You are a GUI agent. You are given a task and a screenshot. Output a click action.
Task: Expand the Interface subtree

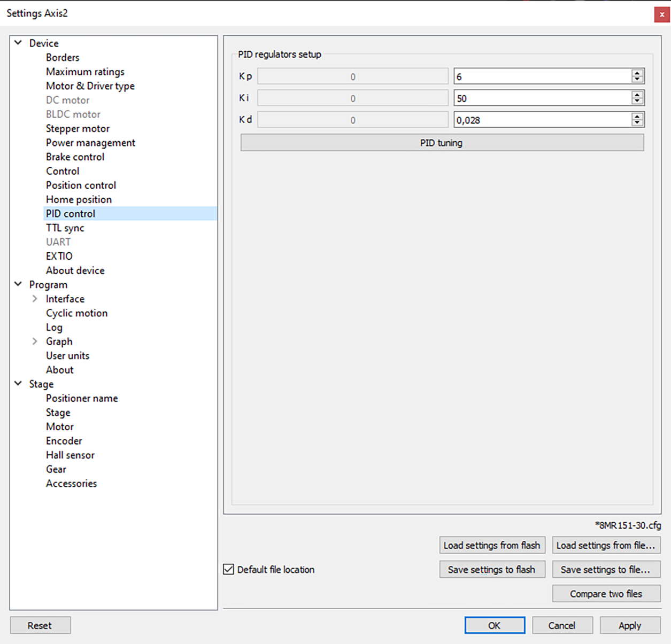(35, 299)
